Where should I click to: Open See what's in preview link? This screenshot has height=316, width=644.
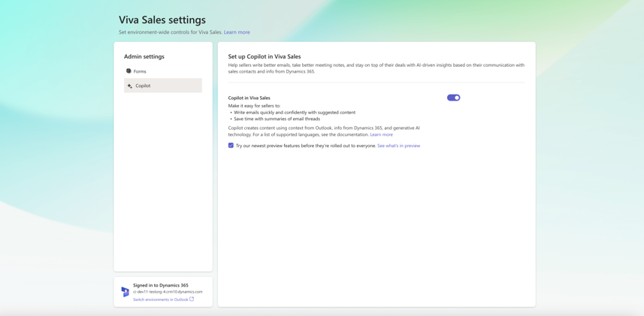point(399,146)
